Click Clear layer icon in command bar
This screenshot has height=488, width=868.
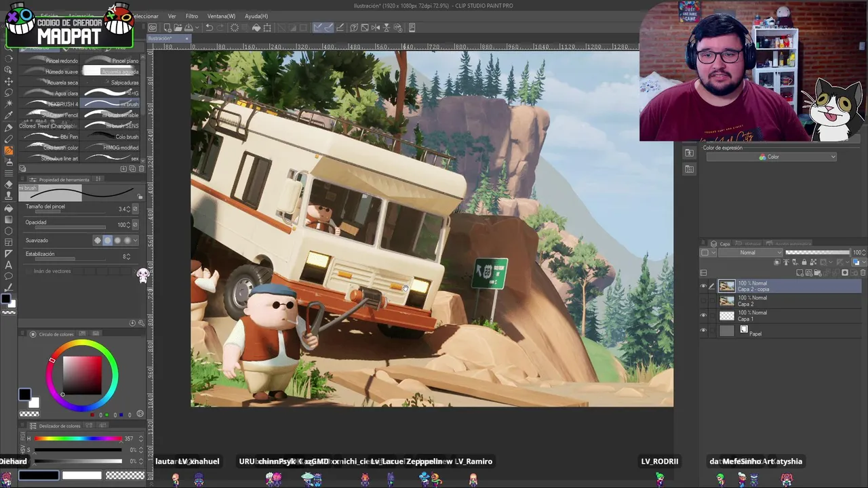(235, 27)
